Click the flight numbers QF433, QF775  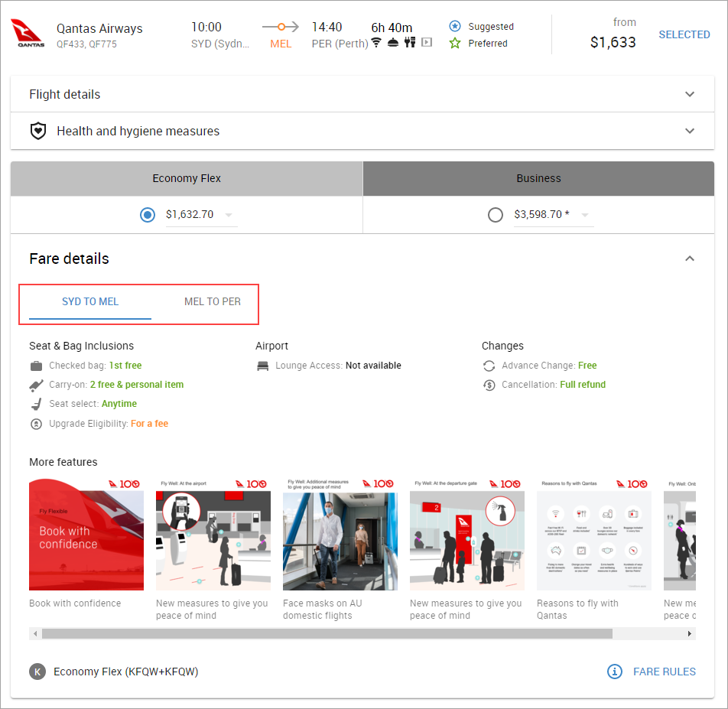pyautogui.click(x=87, y=44)
